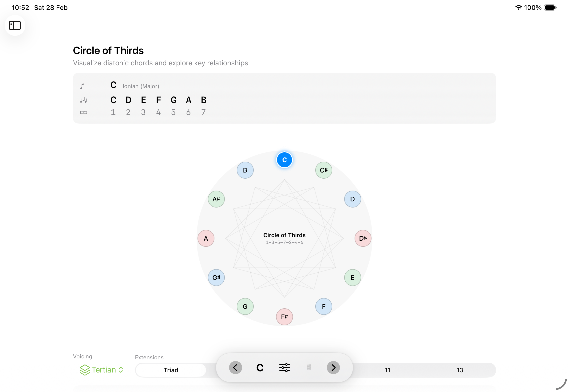Viewport: 569px width, 392px height.
Task: Open the sidebar panel
Action: click(15, 25)
